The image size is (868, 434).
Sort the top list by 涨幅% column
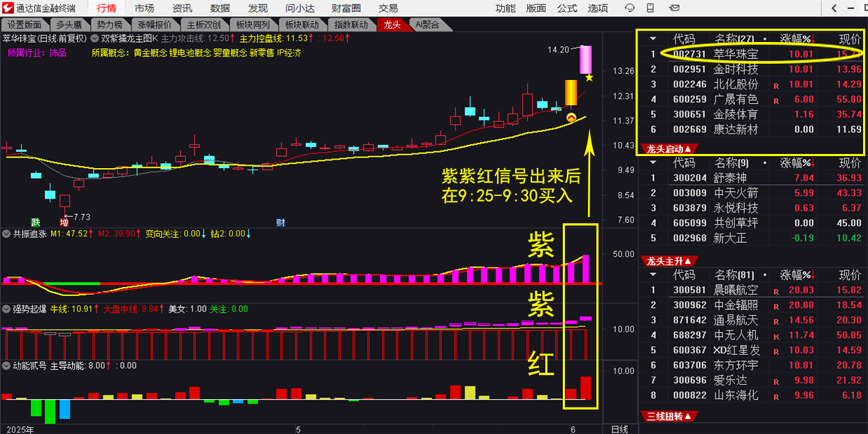[797, 38]
